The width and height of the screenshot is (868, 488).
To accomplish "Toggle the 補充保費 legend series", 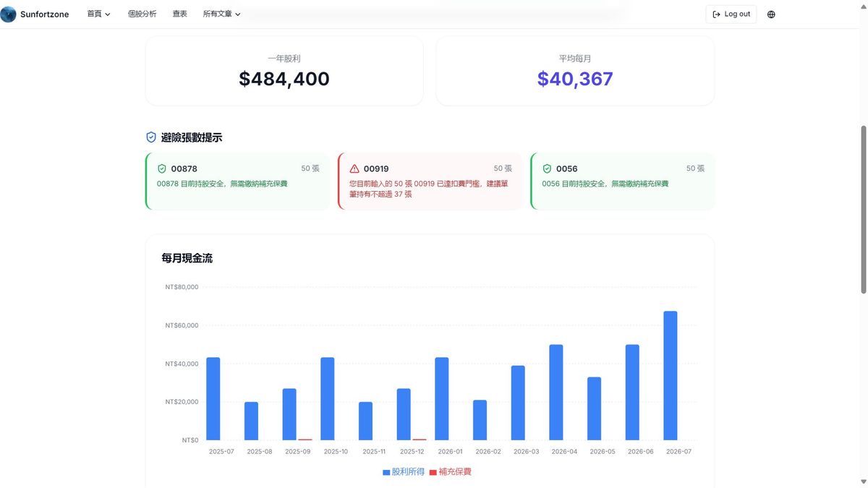I will (450, 471).
